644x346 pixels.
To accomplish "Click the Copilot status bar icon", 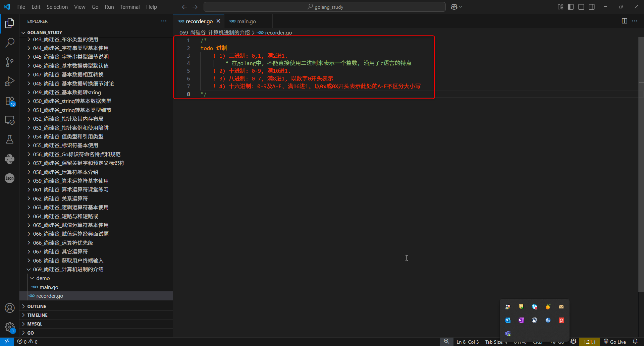I will (x=574, y=342).
